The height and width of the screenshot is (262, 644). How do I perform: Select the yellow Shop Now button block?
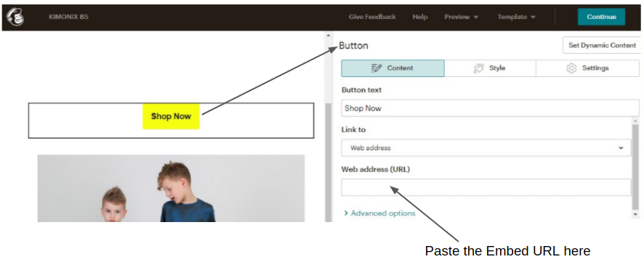(x=171, y=116)
